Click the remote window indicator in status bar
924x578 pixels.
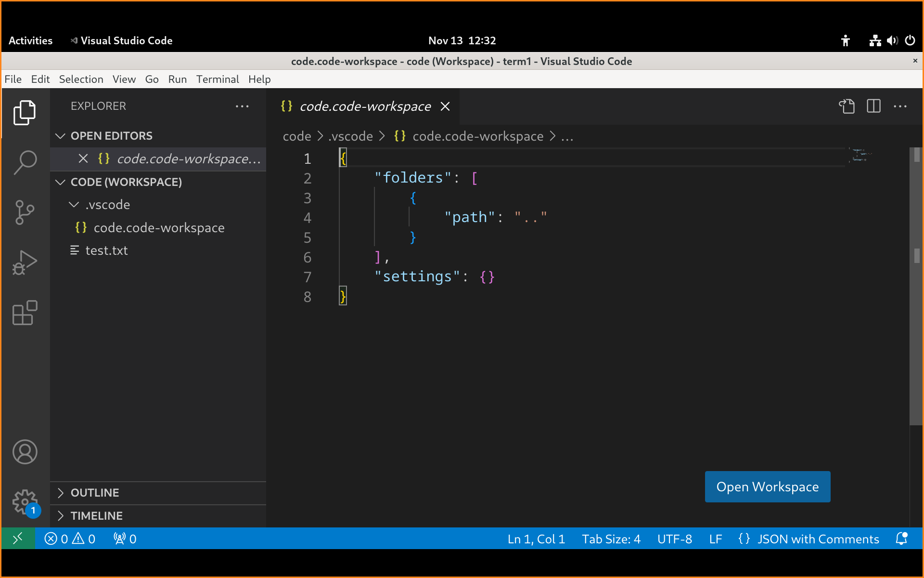[x=18, y=539]
